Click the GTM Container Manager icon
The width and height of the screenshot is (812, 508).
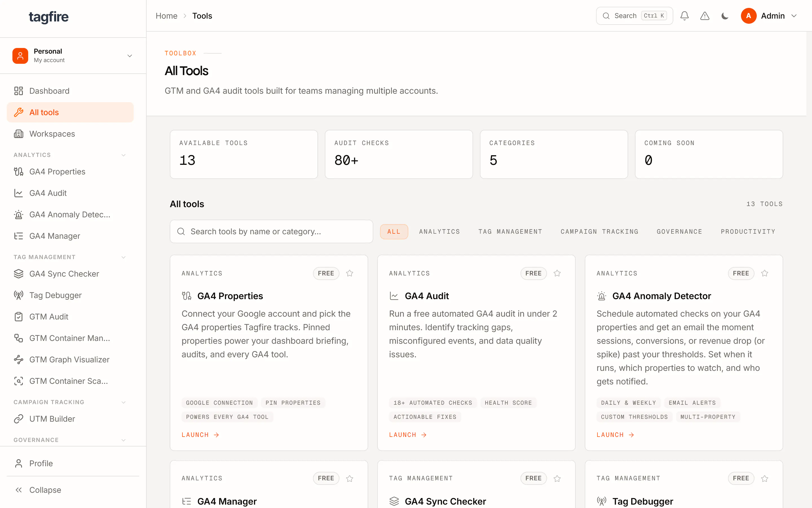click(x=18, y=338)
